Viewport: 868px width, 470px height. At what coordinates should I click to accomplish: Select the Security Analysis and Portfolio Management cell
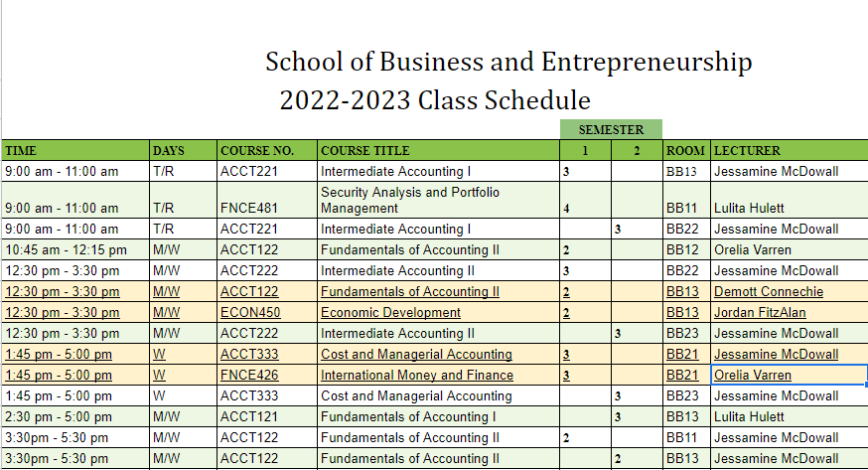point(438,200)
